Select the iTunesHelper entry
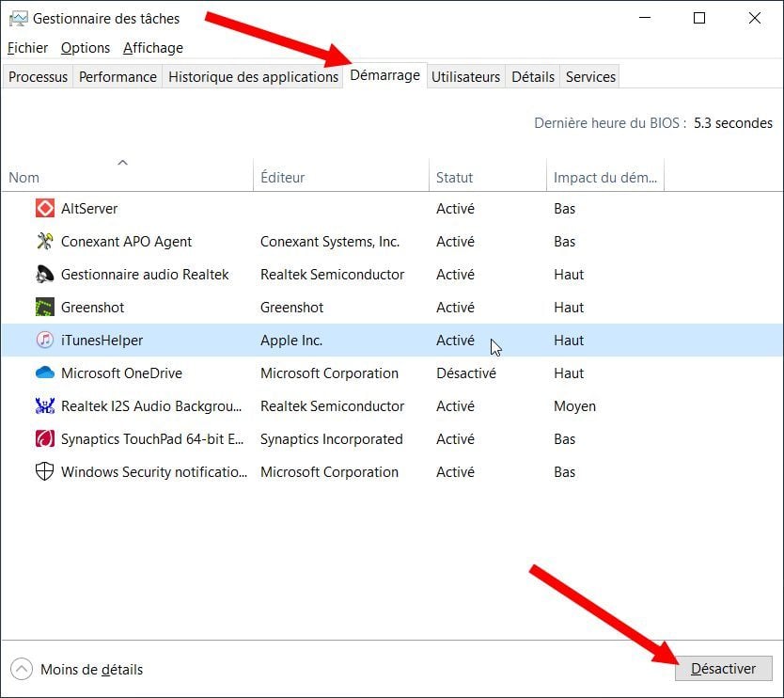 pos(102,341)
